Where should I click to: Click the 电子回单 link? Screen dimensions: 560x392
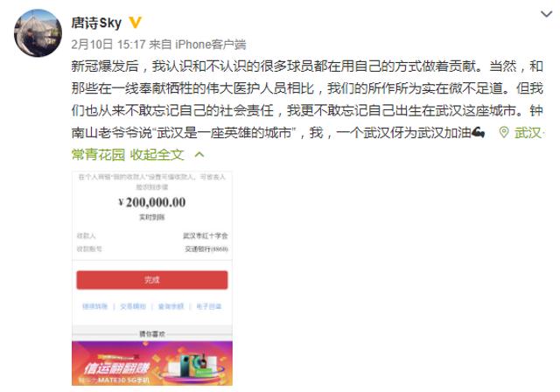[209, 306]
